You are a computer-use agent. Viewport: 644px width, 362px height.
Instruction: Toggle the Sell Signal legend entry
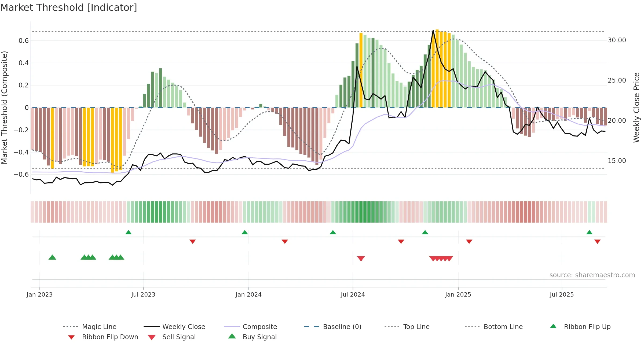(172, 337)
